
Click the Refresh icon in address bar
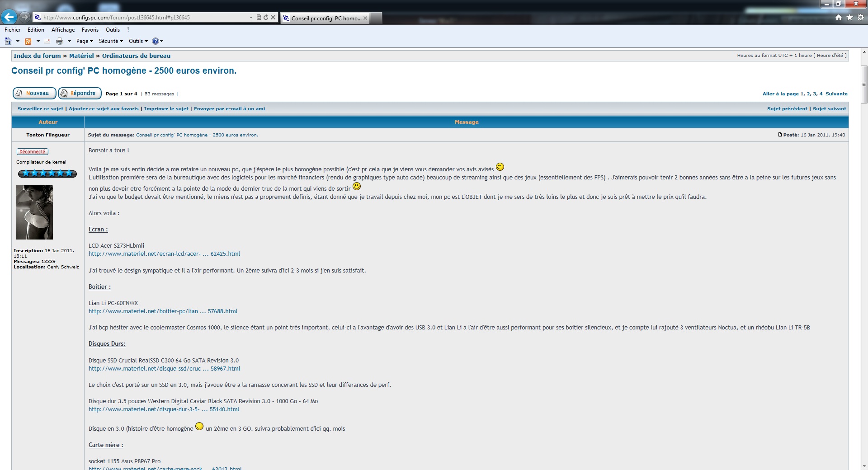(x=266, y=18)
